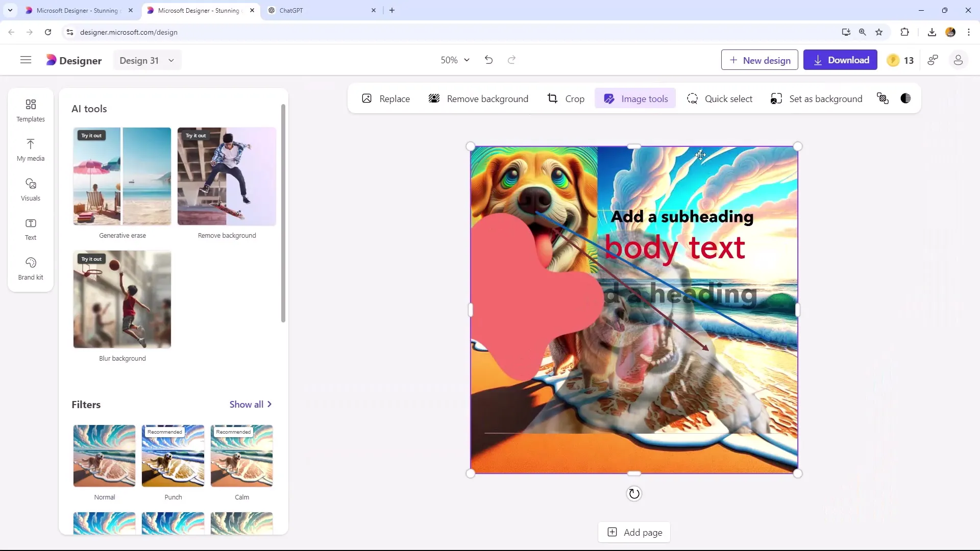Viewport: 980px width, 551px height.
Task: Go back in browser history
Action: pos(11,32)
